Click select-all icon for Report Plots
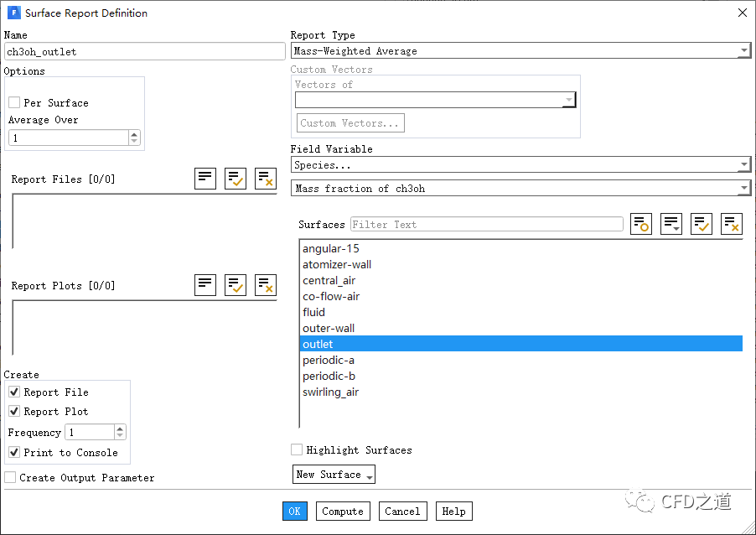756x535 pixels. point(236,285)
